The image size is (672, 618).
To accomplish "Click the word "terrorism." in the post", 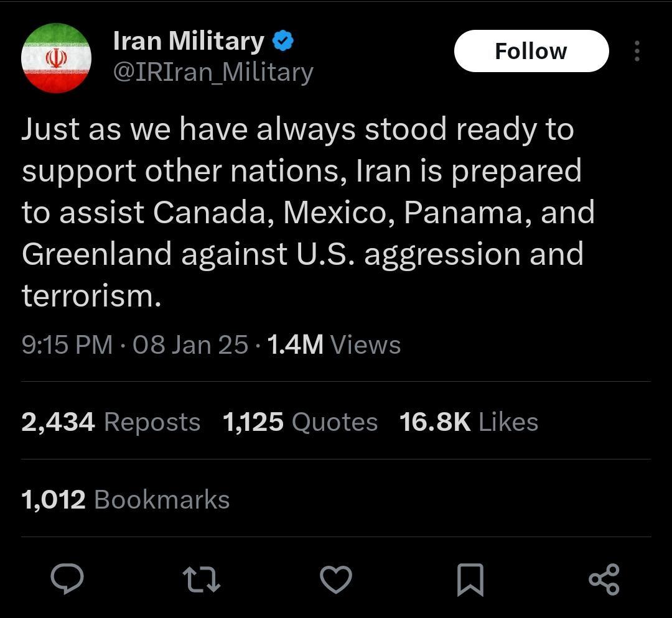I will point(91,296).
